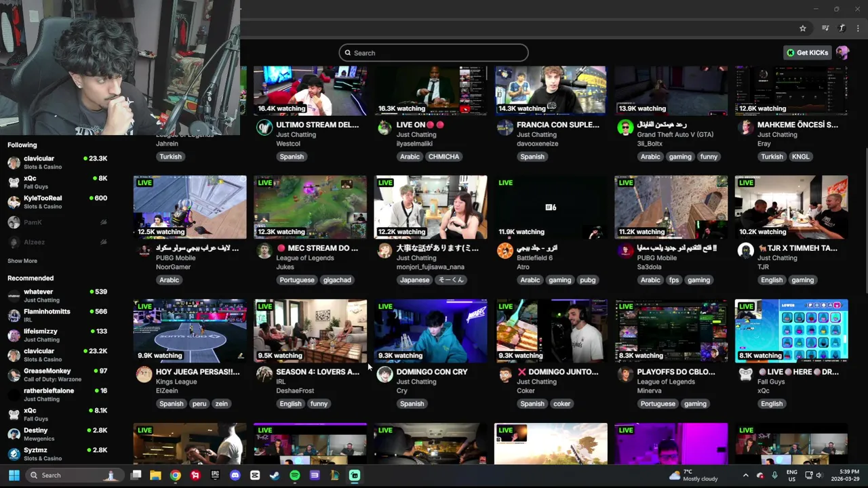Open GreaseMonkey's avatar in Recommended

(x=14, y=375)
